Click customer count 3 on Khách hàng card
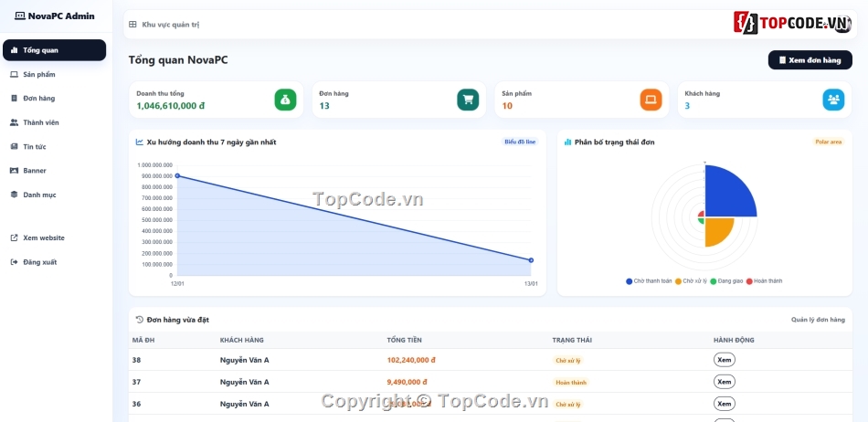The height and width of the screenshot is (422, 868). tap(687, 106)
